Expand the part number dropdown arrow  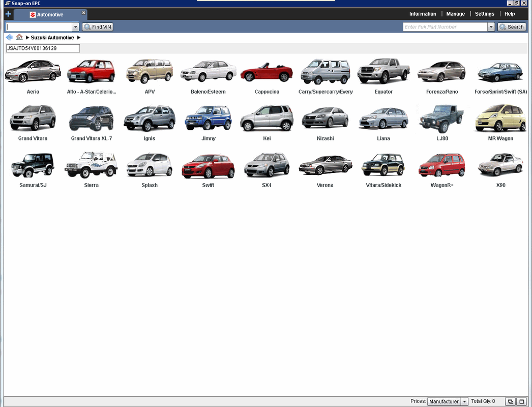tap(491, 27)
